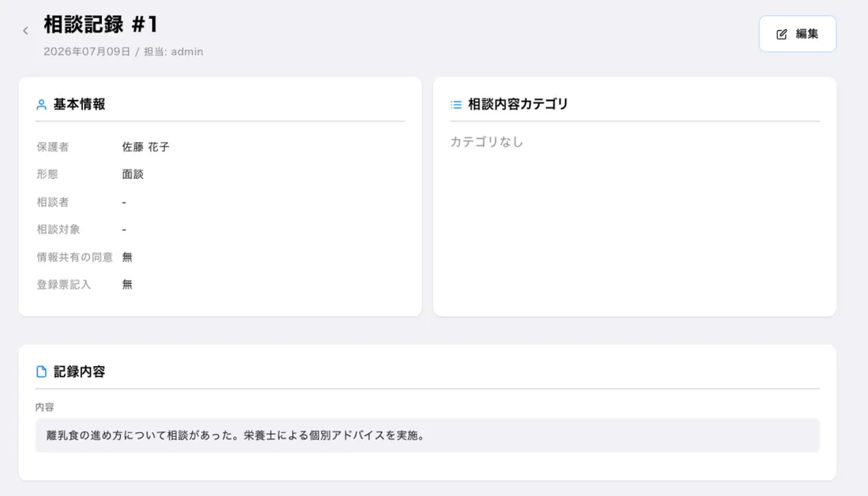Click the 相談対象 label
Viewport: 868px width, 496px height.
tap(58, 229)
